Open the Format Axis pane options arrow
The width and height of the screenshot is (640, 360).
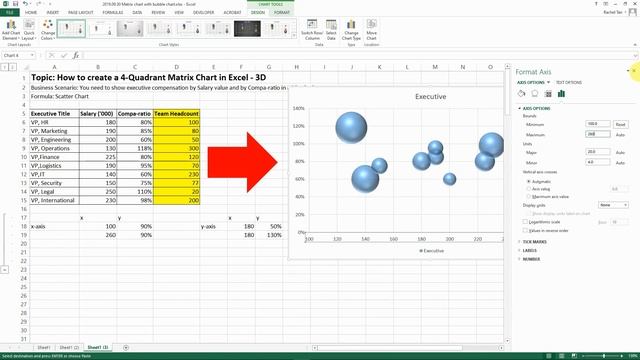point(628,71)
